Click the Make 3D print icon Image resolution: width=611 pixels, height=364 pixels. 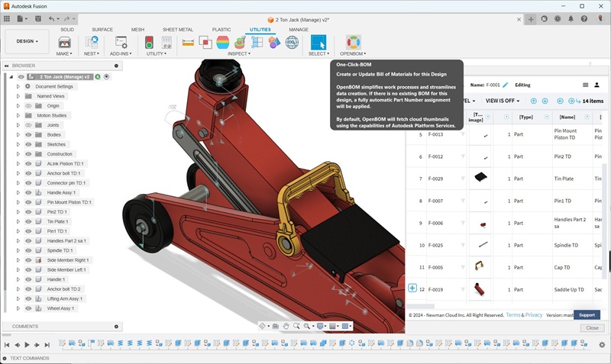64,42
